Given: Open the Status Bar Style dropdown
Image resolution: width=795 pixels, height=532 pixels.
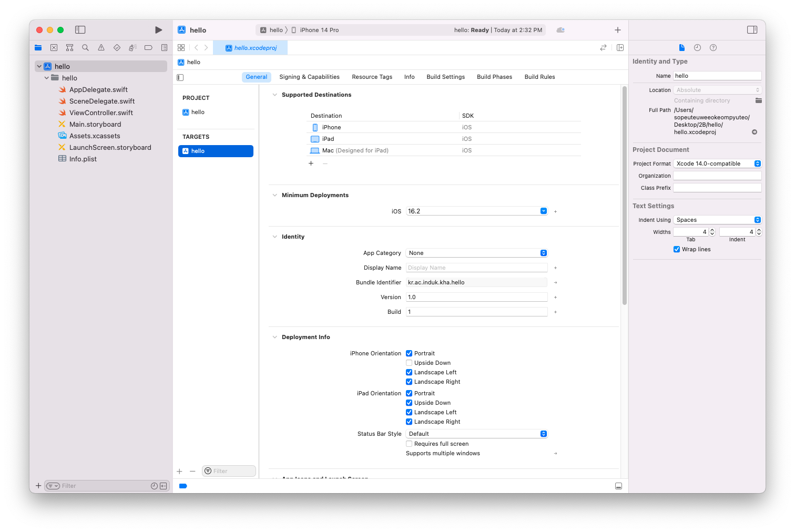Looking at the screenshot, I should pyautogui.click(x=477, y=434).
